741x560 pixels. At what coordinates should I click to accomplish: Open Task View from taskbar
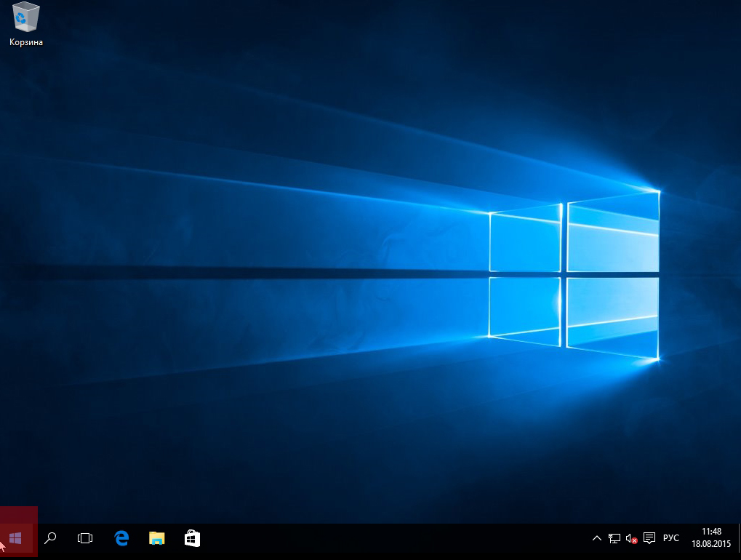coord(85,538)
